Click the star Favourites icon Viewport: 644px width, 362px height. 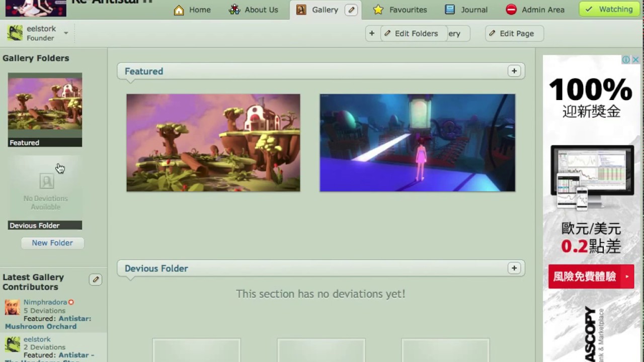[x=378, y=10]
